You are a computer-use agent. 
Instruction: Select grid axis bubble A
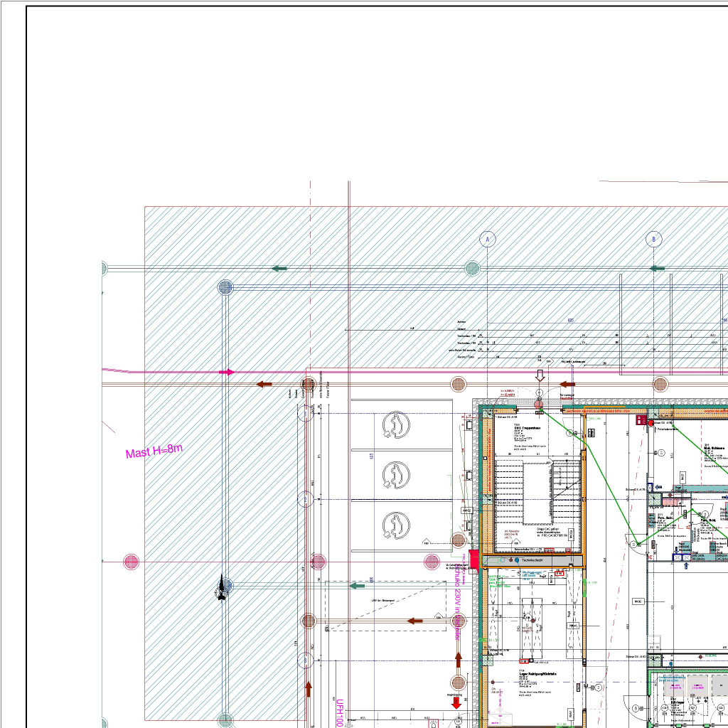[488, 240]
